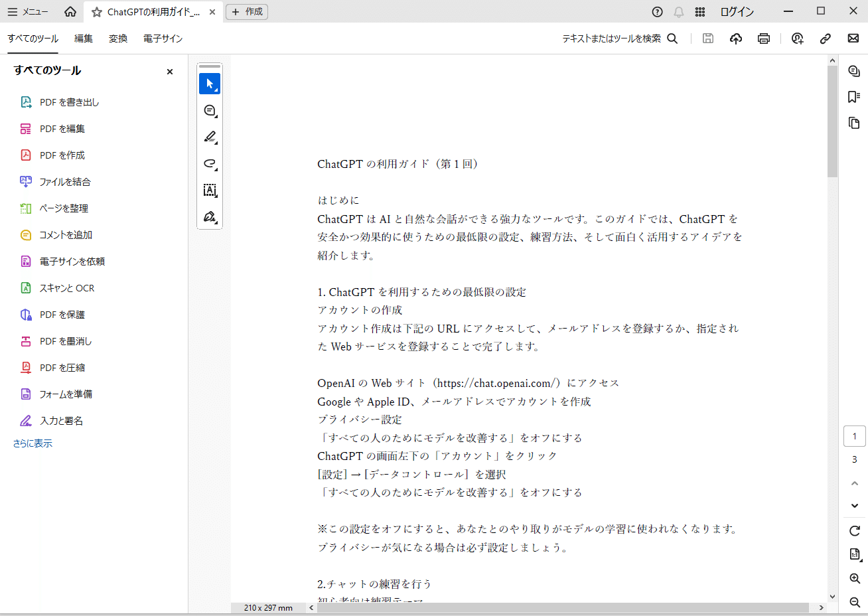Click the はじめに heading in document

click(338, 200)
